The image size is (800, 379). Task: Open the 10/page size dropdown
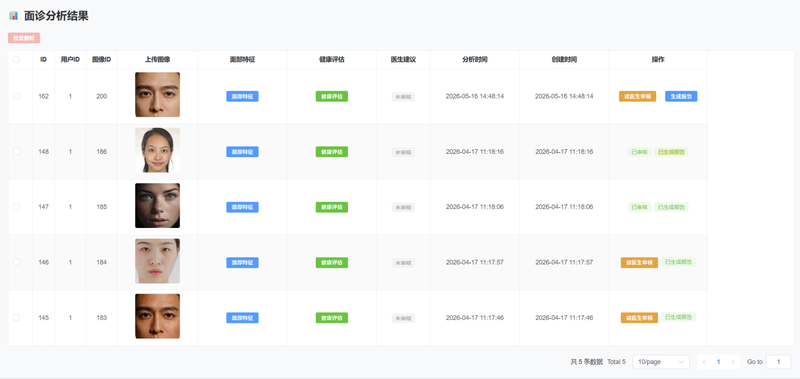coord(661,362)
